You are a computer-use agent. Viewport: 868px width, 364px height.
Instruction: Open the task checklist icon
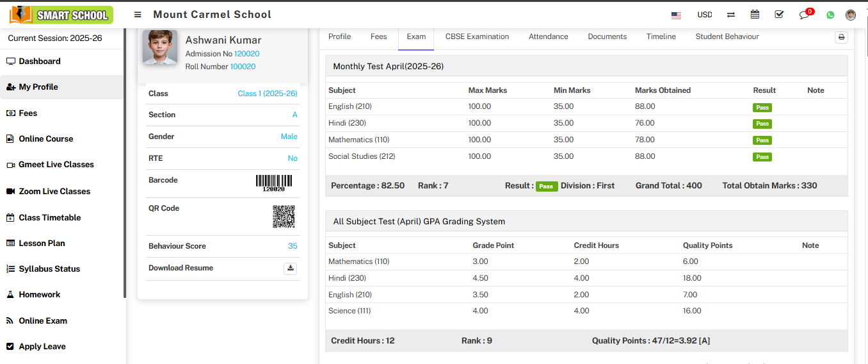[779, 15]
